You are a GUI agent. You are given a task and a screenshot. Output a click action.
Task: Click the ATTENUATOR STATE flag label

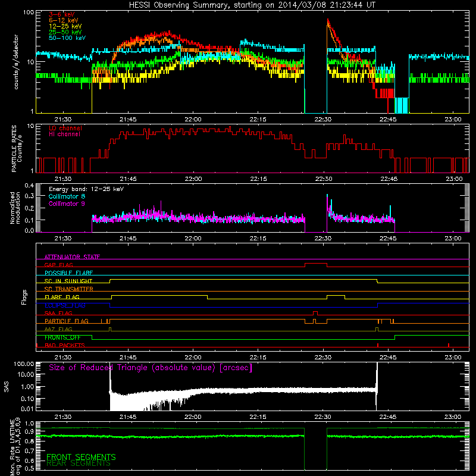click(x=72, y=257)
